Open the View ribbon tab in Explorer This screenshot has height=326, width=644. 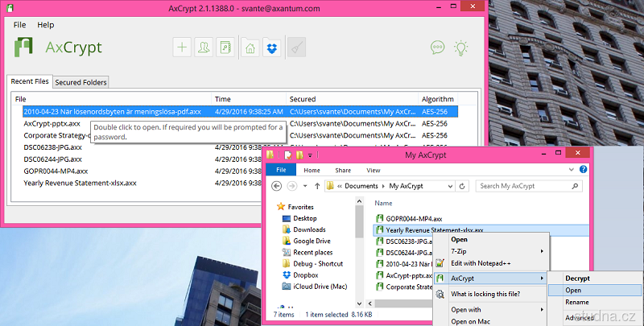coord(374,171)
